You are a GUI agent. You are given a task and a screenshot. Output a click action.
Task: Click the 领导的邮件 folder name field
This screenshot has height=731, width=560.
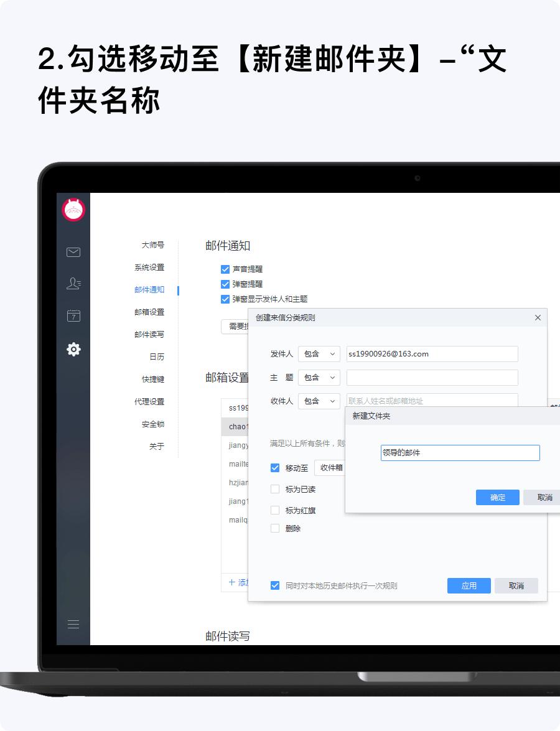click(460, 453)
